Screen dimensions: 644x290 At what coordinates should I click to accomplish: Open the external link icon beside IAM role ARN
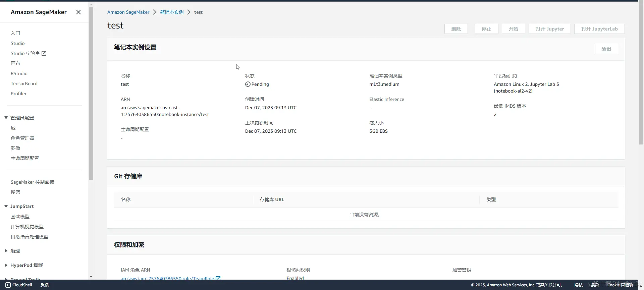coord(218,278)
